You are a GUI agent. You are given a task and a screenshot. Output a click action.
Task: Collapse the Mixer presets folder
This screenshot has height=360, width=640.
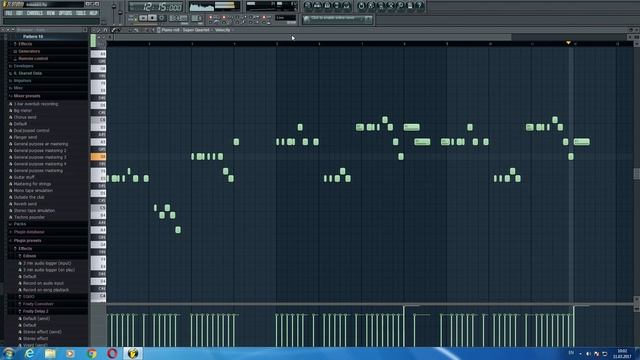click(27, 96)
